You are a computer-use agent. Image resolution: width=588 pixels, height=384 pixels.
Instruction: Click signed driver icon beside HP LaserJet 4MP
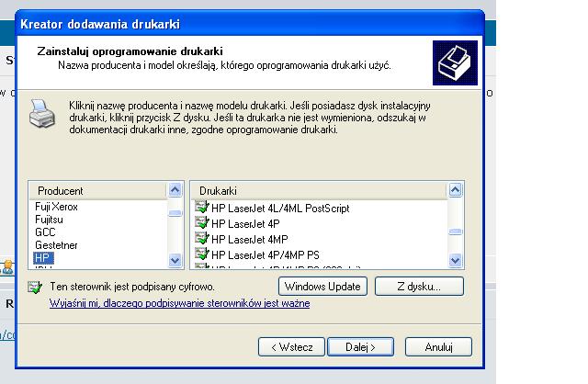(202, 238)
